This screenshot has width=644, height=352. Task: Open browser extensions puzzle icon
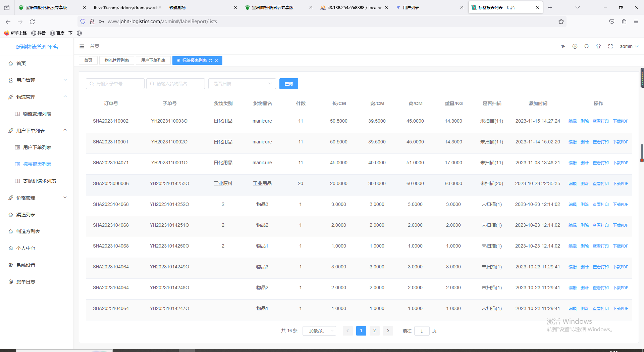(x=624, y=21)
